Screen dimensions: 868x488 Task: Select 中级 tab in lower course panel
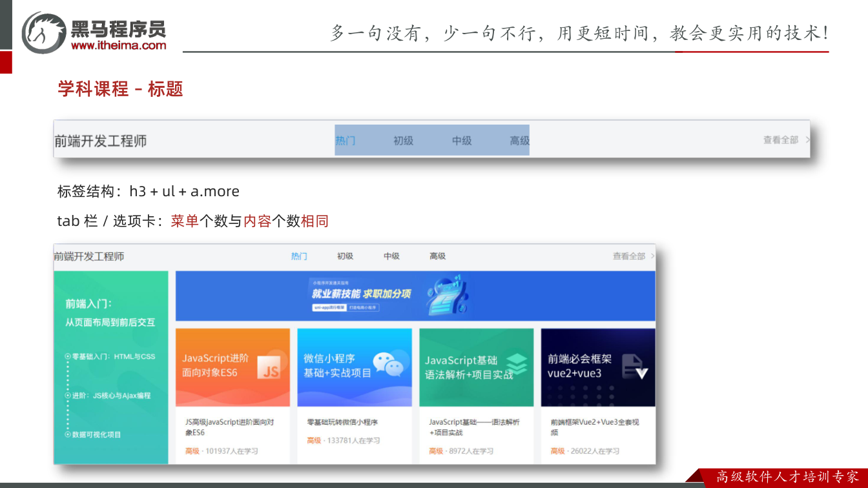391,256
